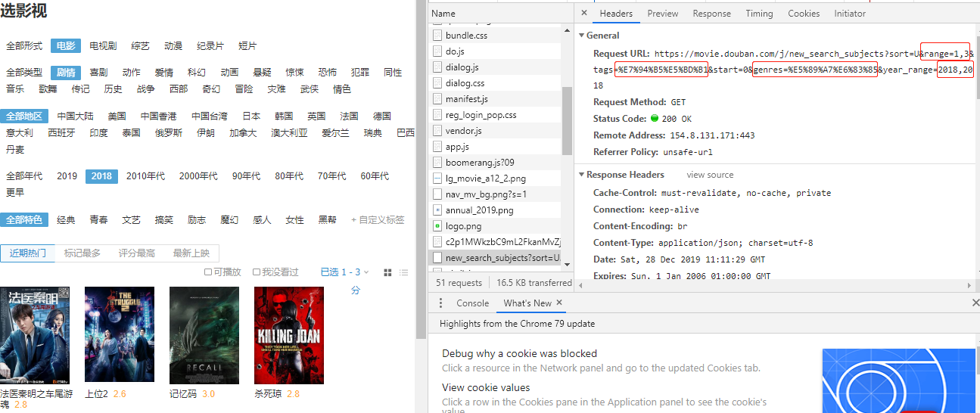Click icon beside lg_movie_a12_2.png

click(437, 179)
